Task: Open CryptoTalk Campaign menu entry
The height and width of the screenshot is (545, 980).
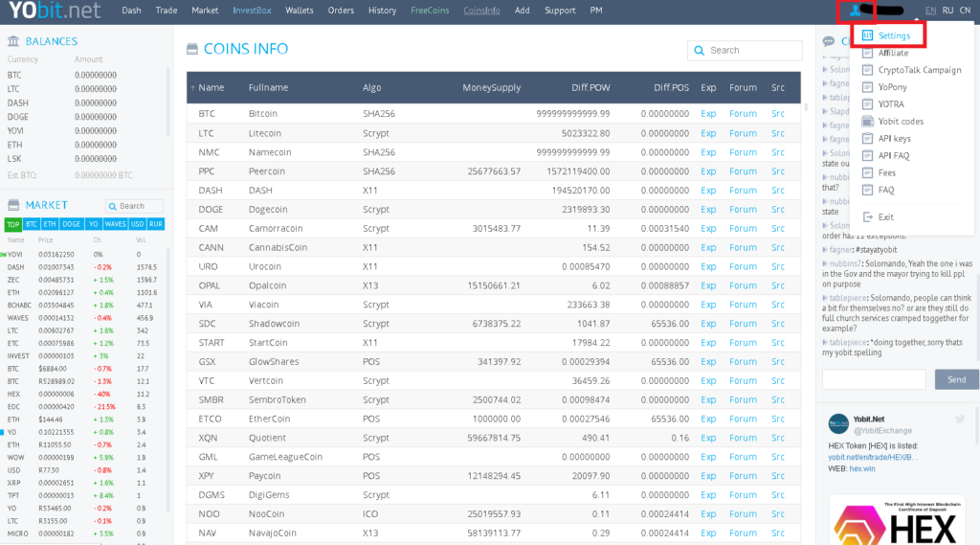Action: coord(920,70)
